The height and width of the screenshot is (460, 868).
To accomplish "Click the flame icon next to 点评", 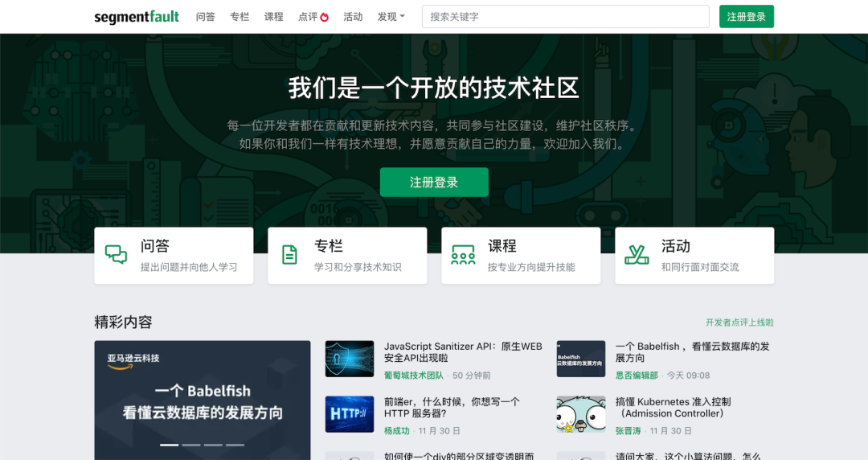I will pos(325,17).
